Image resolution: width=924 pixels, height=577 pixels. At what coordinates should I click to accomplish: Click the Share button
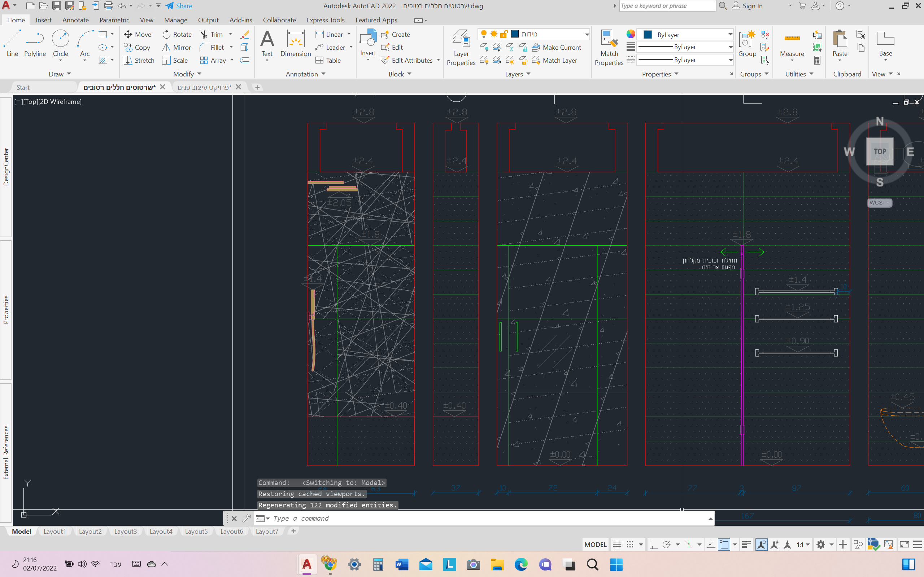point(179,6)
